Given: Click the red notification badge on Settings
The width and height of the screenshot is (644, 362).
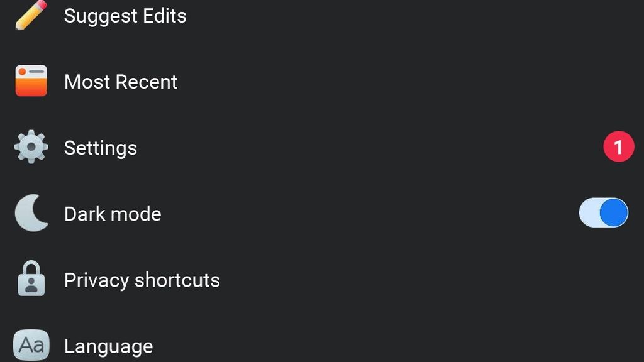Looking at the screenshot, I should (618, 147).
